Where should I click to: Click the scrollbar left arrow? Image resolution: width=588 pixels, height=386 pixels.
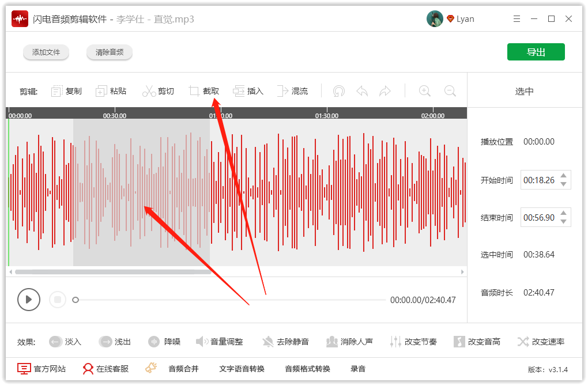tap(10, 272)
